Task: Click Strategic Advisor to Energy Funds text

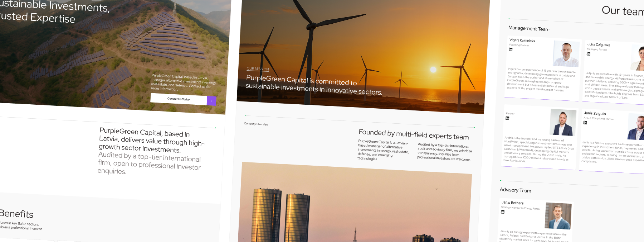Action: (x=520, y=208)
